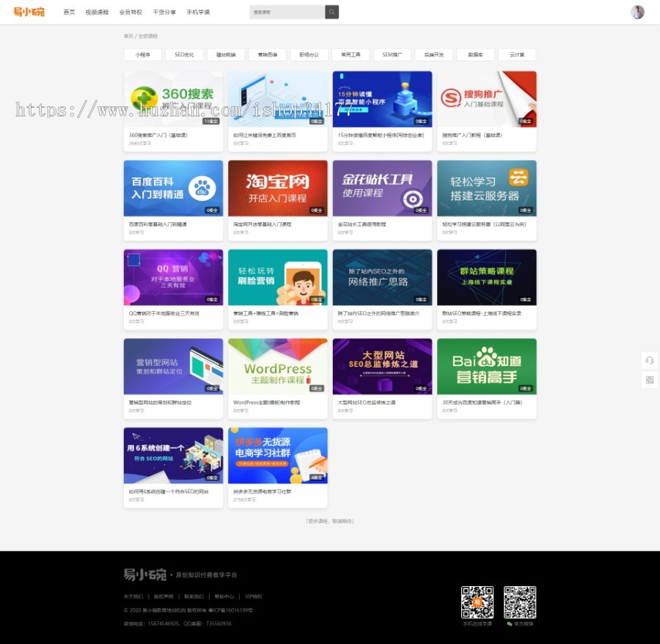Click the 易小碗 footer logo
The image size is (660, 644).
(x=144, y=575)
